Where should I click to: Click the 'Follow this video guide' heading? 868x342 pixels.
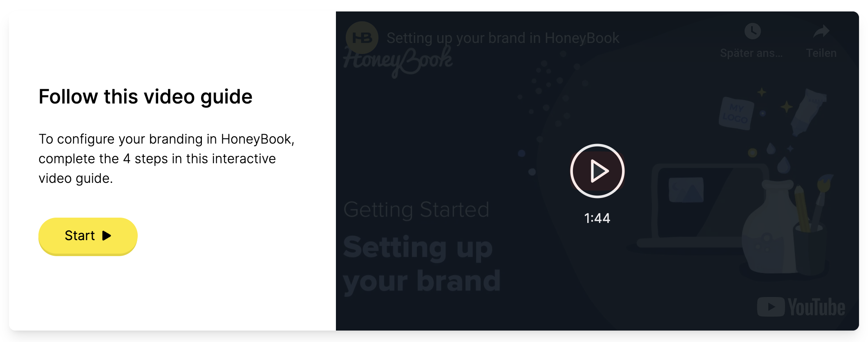[x=145, y=97]
